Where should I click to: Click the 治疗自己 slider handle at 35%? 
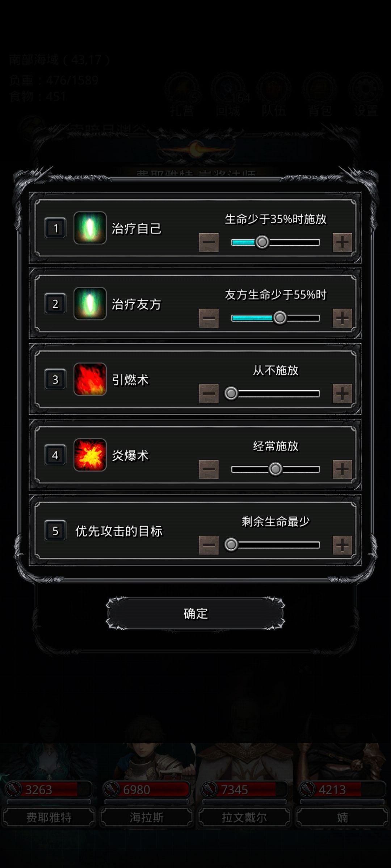coord(262,242)
